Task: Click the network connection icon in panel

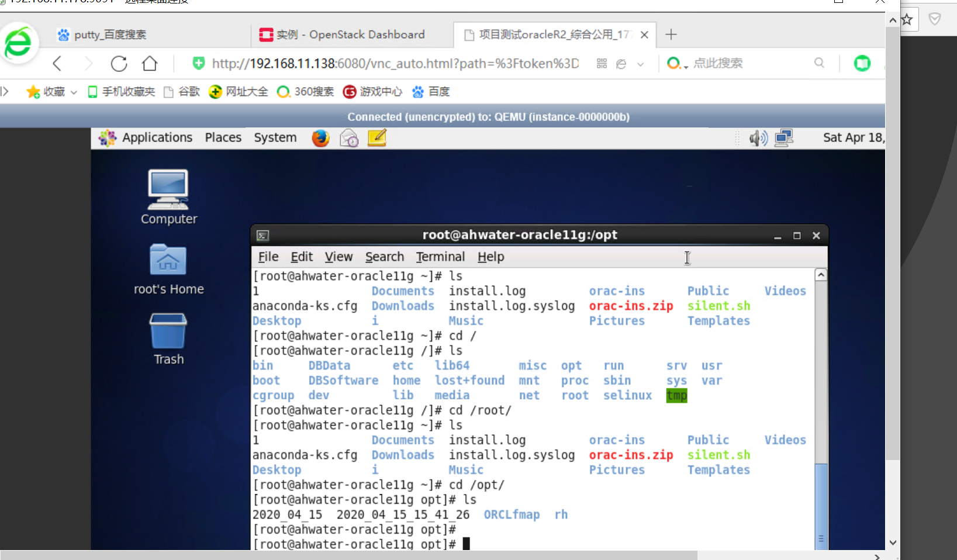Action: pos(784,138)
